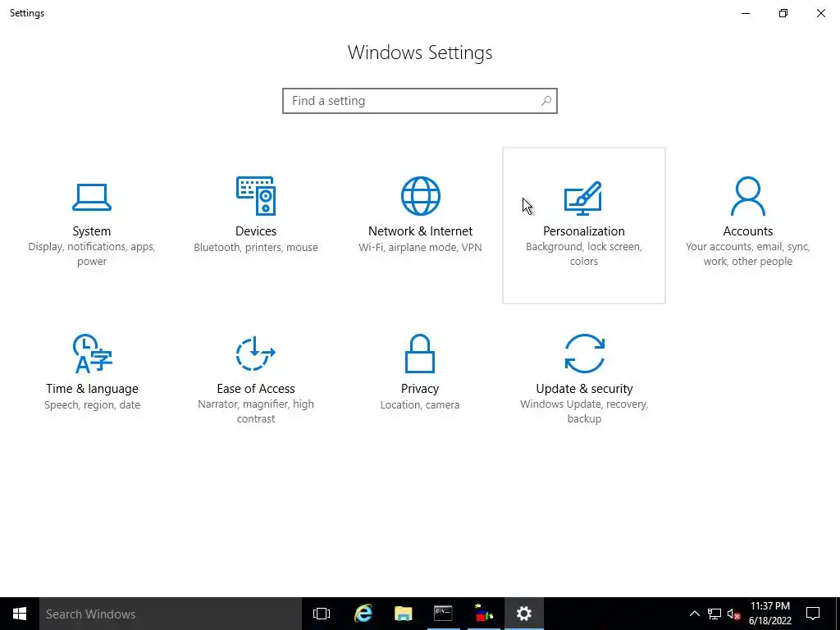Screen dimensions: 840x630
Task: Click the magnifier icon in search box
Action: [546, 101]
